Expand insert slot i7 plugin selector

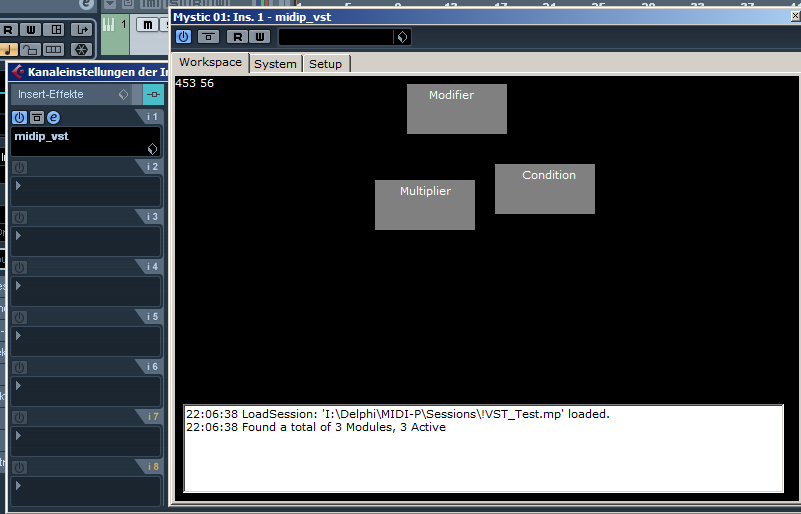click(18, 436)
